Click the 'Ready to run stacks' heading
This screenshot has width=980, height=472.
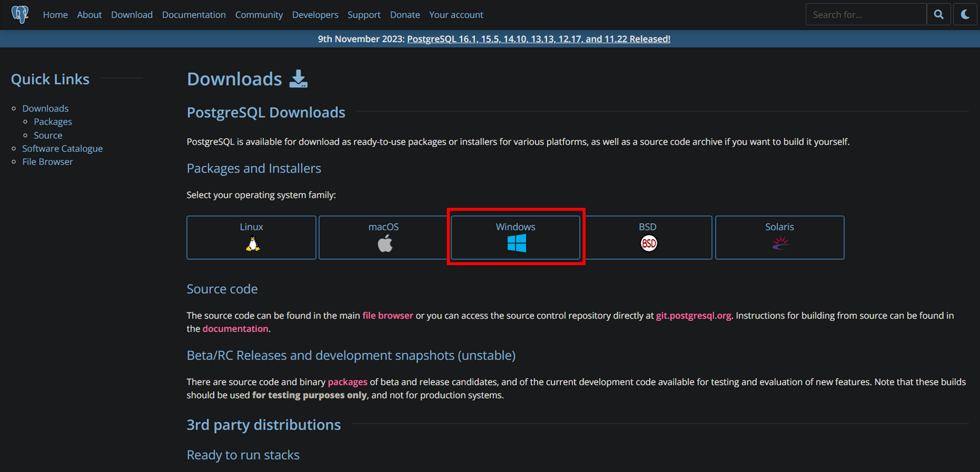(x=243, y=455)
